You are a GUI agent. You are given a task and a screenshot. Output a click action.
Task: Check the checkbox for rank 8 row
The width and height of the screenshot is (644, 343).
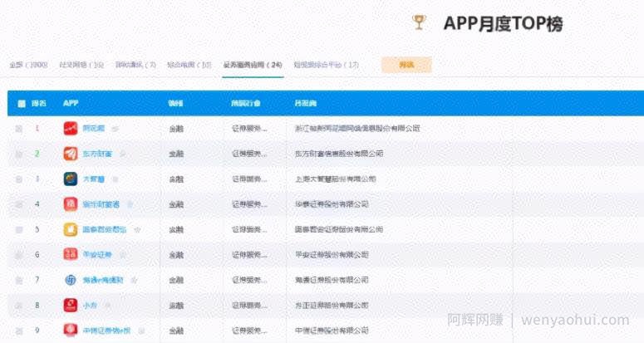(x=19, y=306)
